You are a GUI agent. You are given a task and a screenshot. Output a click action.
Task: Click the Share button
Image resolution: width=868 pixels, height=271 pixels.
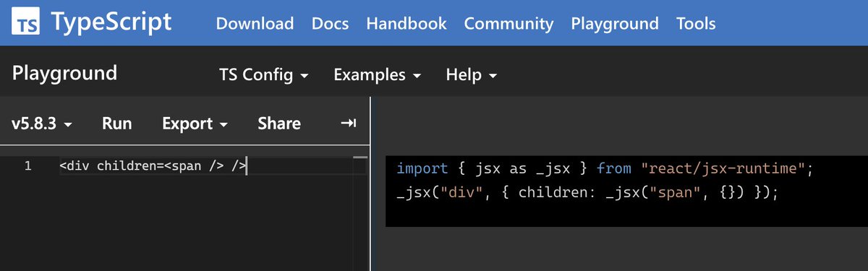point(279,124)
